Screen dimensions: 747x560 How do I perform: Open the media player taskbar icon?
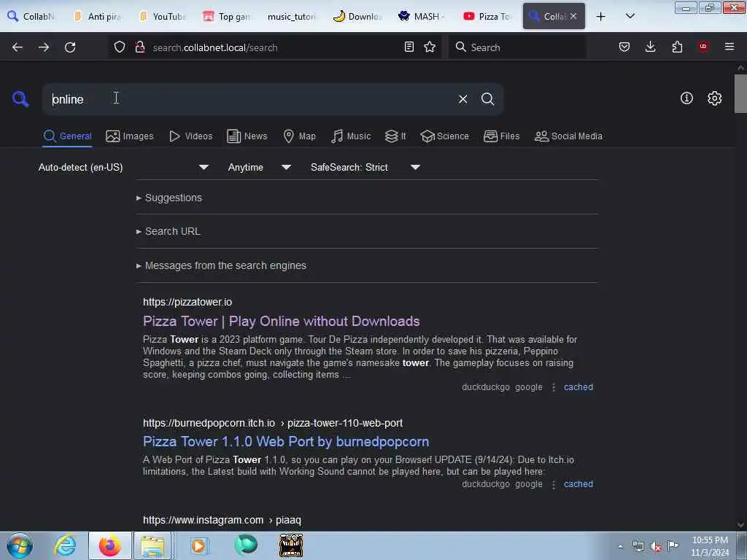[x=198, y=545]
